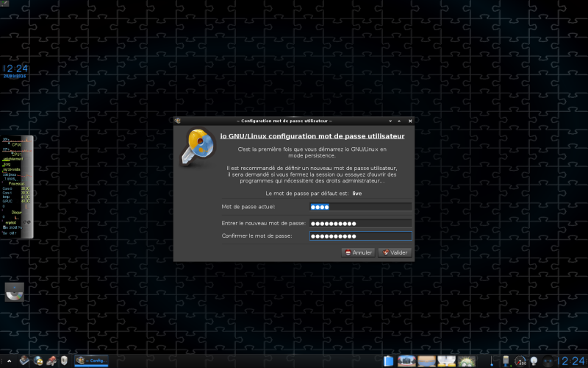The width and height of the screenshot is (588, 368).
Task: Click the desktop date 20/01/2016
Action: coord(15,77)
